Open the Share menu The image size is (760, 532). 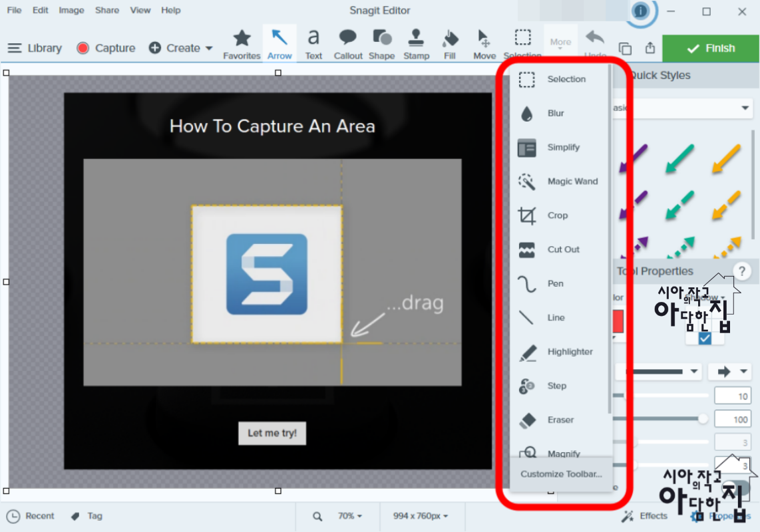coord(107,10)
